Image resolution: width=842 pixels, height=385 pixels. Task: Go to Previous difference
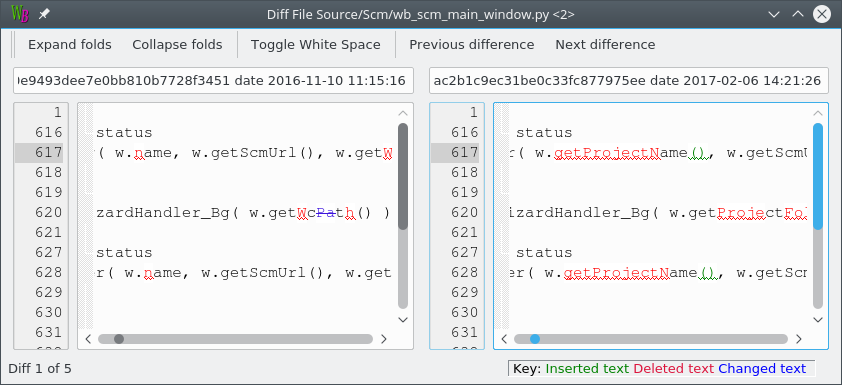(x=471, y=45)
